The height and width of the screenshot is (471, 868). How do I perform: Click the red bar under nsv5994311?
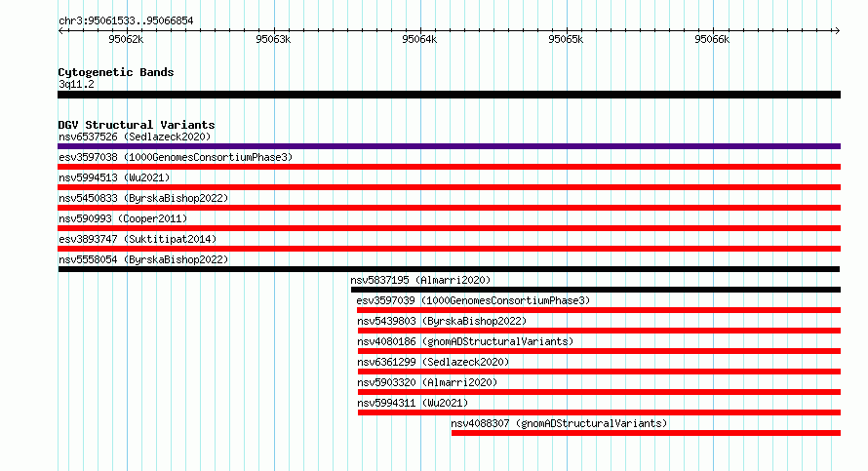tap(599, 412)
